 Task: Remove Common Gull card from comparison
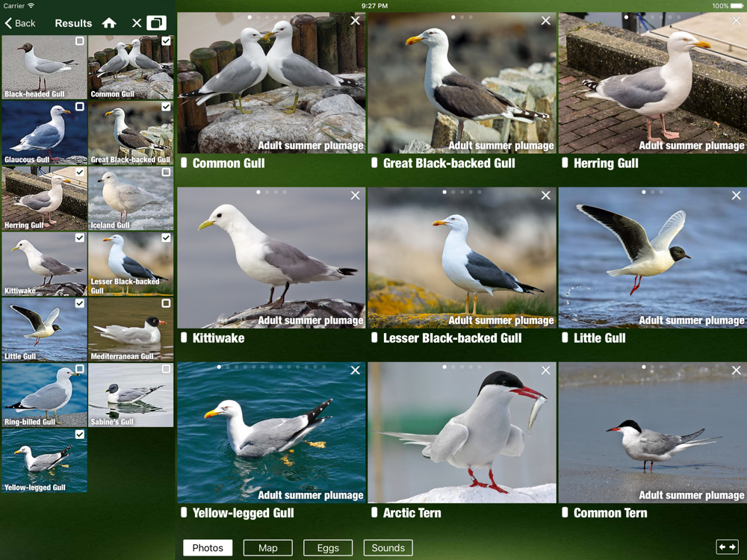tap(356, 20)
